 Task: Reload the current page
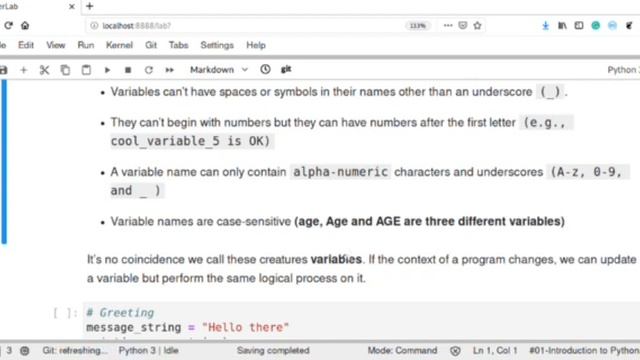coord(8,26)
